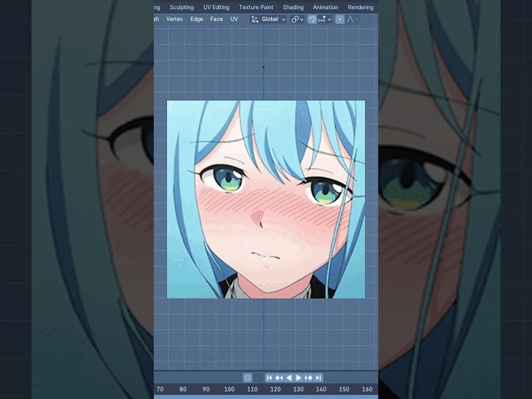The width and height of the screenshot is (532, 399).
Task: Play the animation in reverse
Action: [288, 377]
